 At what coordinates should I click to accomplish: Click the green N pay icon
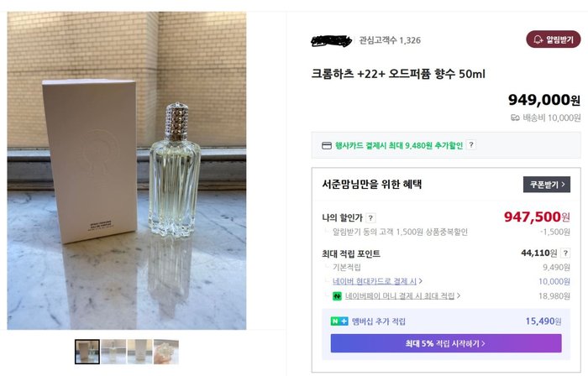pos(336,295)
